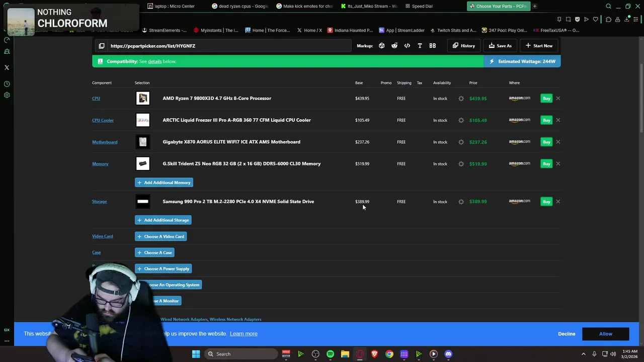
Task: Open the App | StreamLadder bookmark
Action: pyautogui.click(x=401, y=30)
